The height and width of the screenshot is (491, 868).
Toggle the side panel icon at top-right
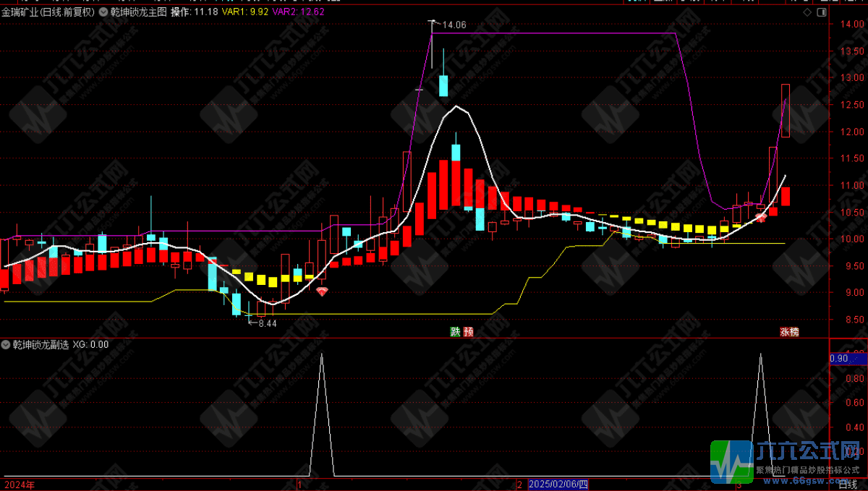821,12
